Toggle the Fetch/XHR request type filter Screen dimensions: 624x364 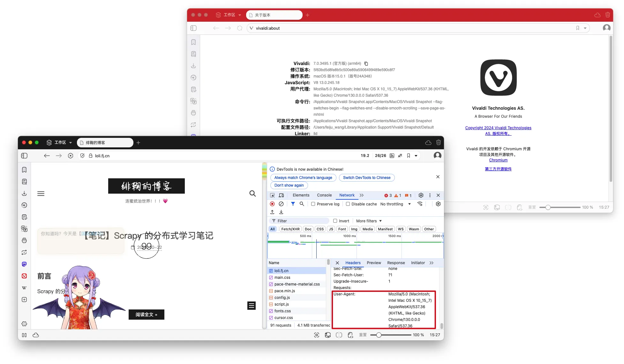[x=290, y=229]
